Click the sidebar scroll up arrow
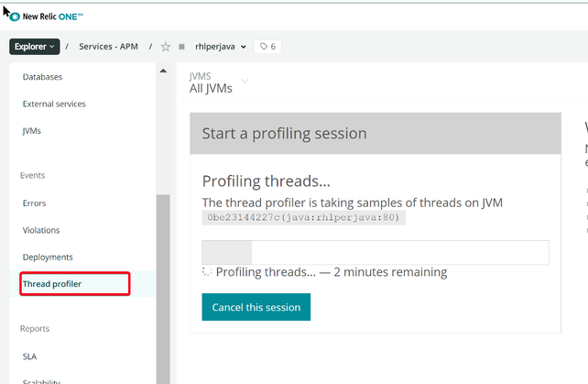 pyautogui.click(x=163, y=71)
